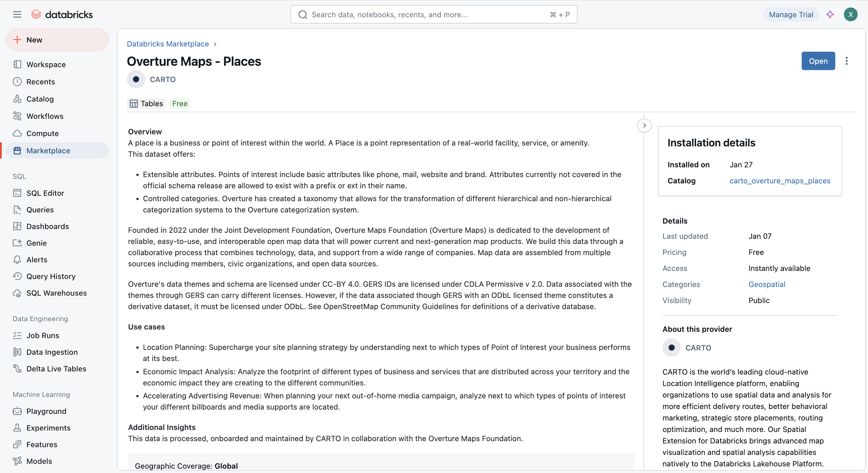
Task: Click the Installation details heading
Action: [711, 143]
